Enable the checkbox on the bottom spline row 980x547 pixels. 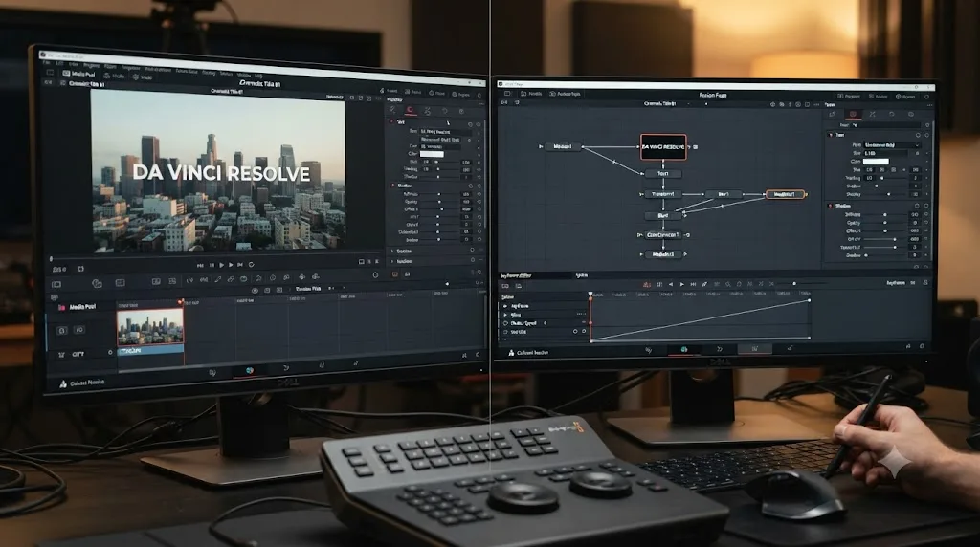(x=505, y=332)
